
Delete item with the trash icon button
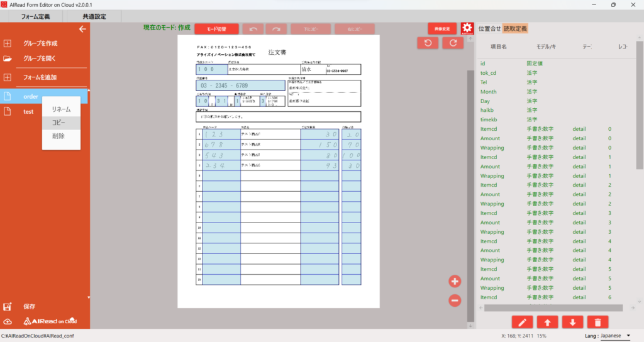[597, 323]
